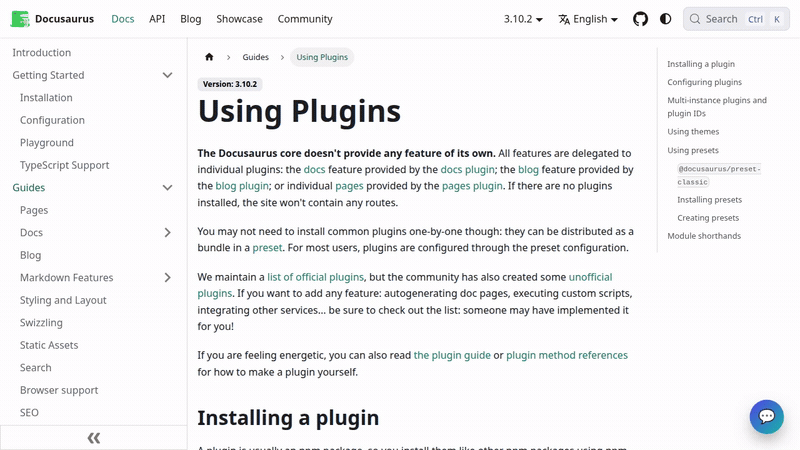Open SEO in sidebar
The height and width of the screenshot is (450, 800).
[29, 412]
